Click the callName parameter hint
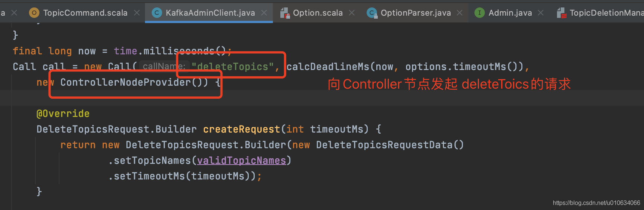This screenshot has width=644, height=210. [164, 66]
